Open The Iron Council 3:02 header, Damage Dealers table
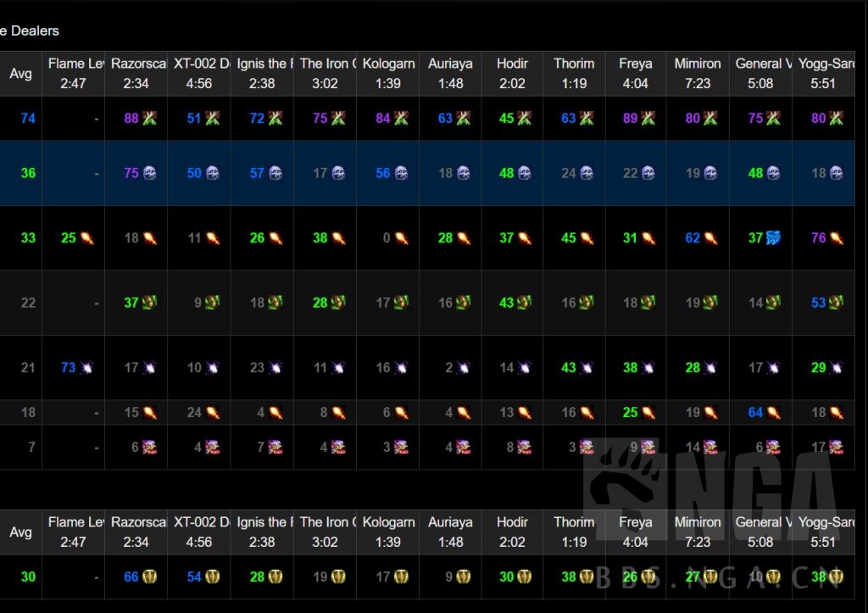The width and height of the screenshot is (868, 613). 325,74
